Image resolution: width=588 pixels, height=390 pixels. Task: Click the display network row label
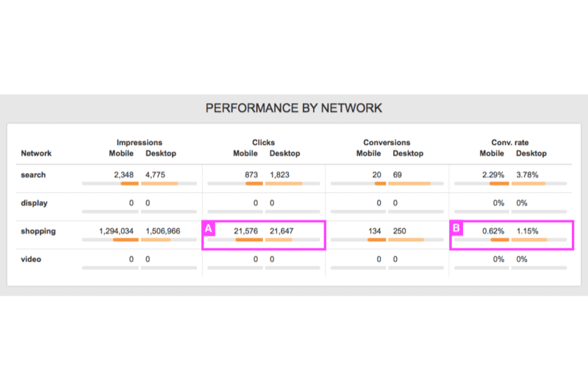coord(34,203)
